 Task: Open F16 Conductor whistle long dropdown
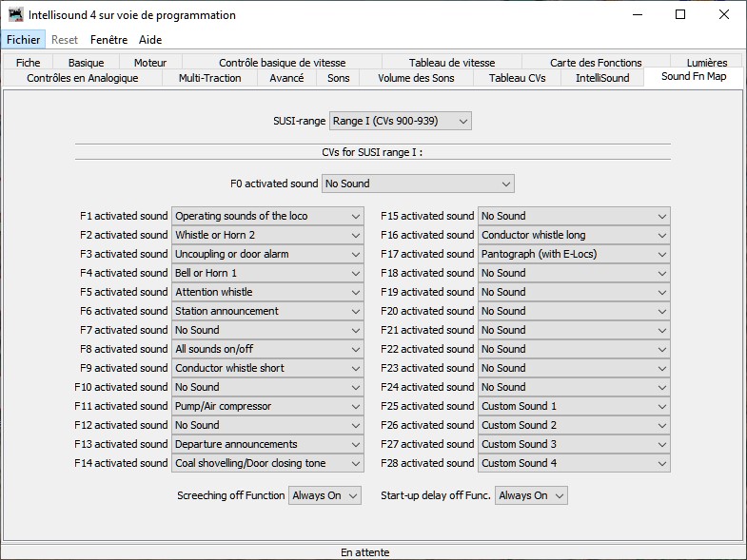(x=574, y=235)
